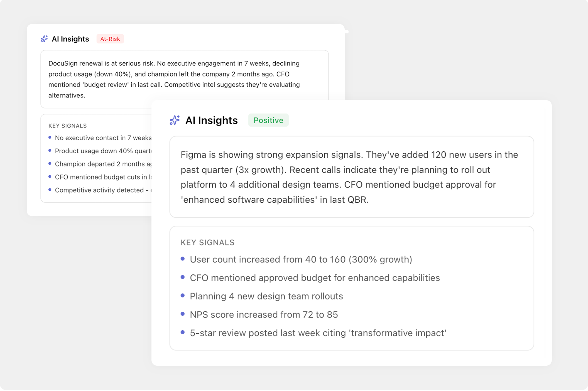The width and height of the screenshot is (588, 391).
Task: Click the 'AI Insights' title on the Figma card
Action: (x=212, y=120)
